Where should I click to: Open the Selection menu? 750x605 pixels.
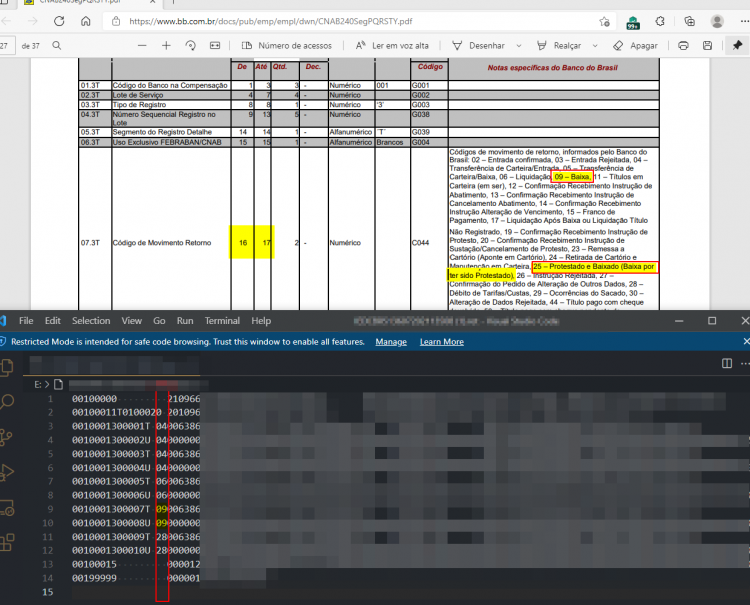tap(91, 321)
